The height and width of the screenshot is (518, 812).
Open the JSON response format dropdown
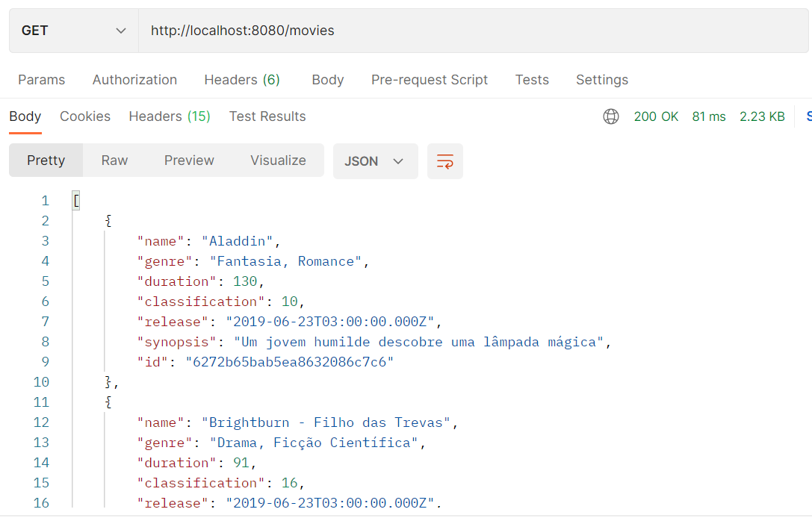click(375, 161)
